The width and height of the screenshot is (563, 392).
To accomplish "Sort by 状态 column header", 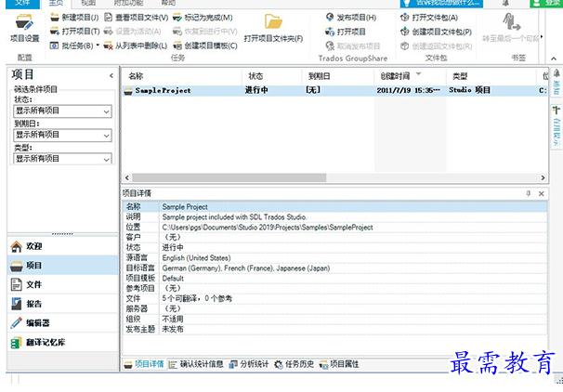I will [x=272, y=76].
